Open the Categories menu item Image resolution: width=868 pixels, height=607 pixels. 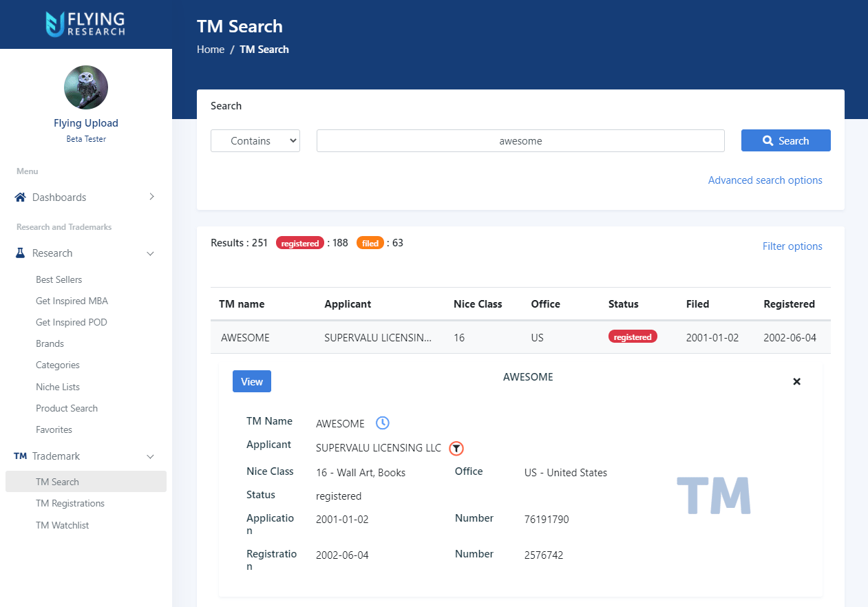click(58, 365)
